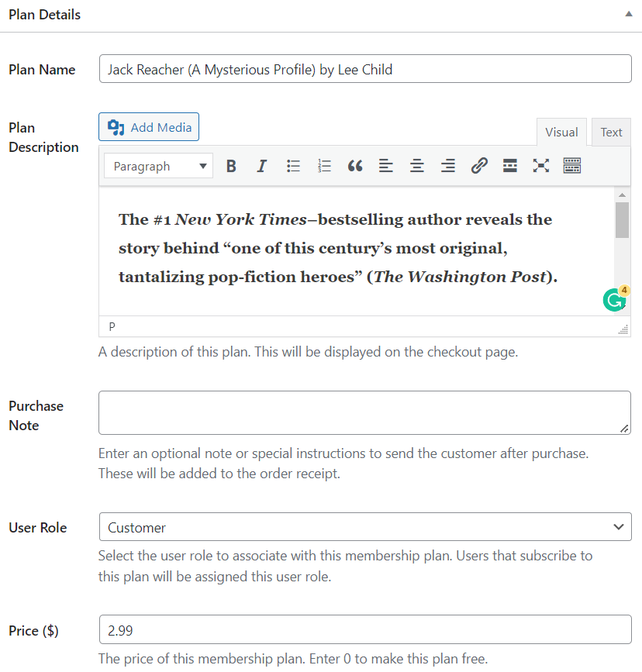Insert a bulleted list

293,166
